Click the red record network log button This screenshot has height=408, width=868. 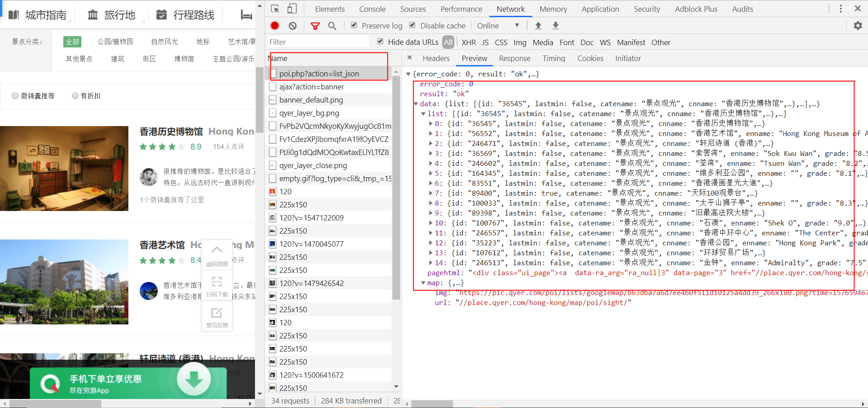pos(274,26)
